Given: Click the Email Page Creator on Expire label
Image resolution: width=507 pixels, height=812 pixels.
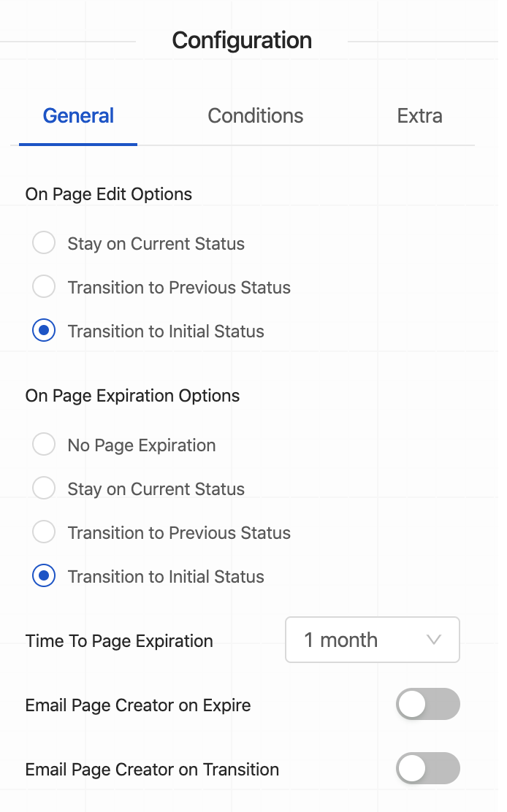Looking at the screenshot, I should [x=138, y=705].
